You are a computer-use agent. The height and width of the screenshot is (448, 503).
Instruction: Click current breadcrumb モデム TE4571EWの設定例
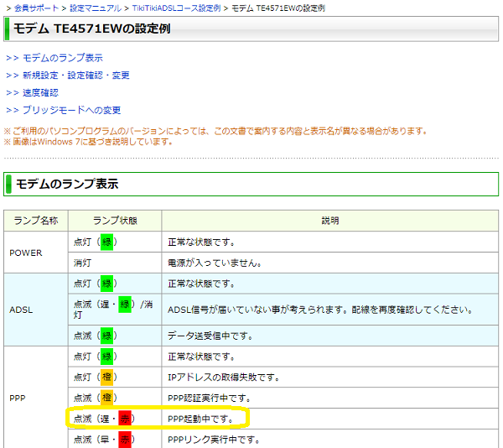tap(278, 8)
